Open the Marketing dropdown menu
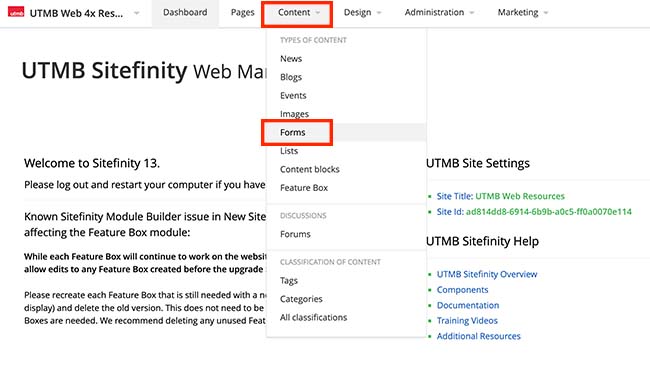The image size is (650, 389). 523,13
